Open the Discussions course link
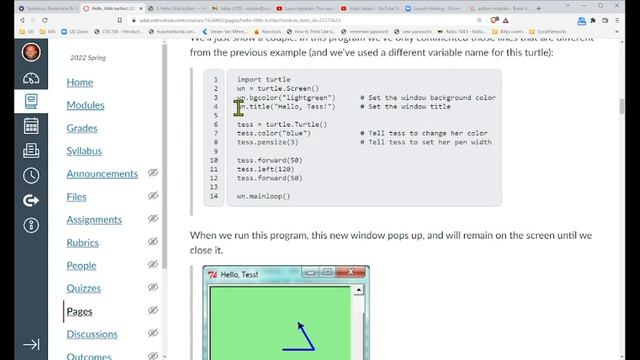 point(92,334)
